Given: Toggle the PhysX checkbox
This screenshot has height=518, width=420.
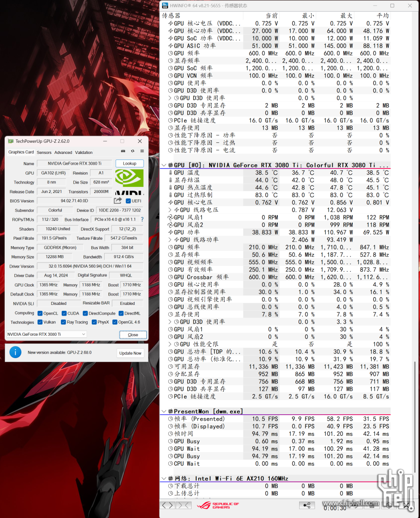Looking at the screenshot, I should (94, 322).
